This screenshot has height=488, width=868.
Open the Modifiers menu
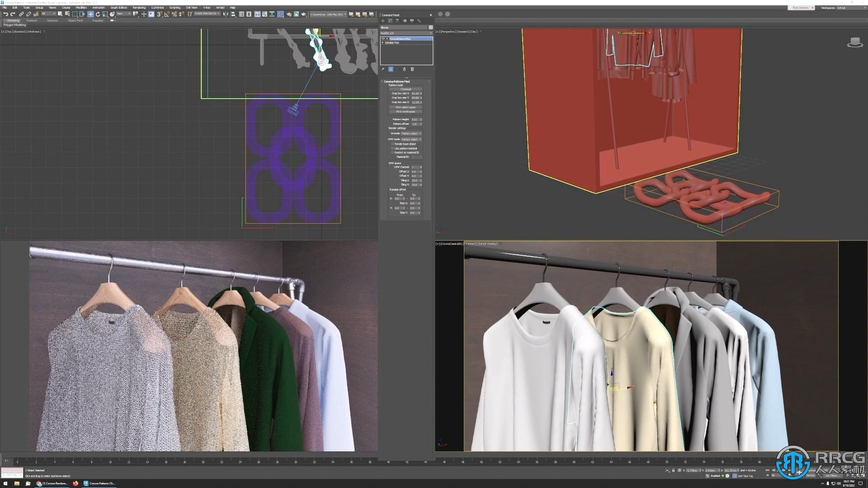coord(81,7)
